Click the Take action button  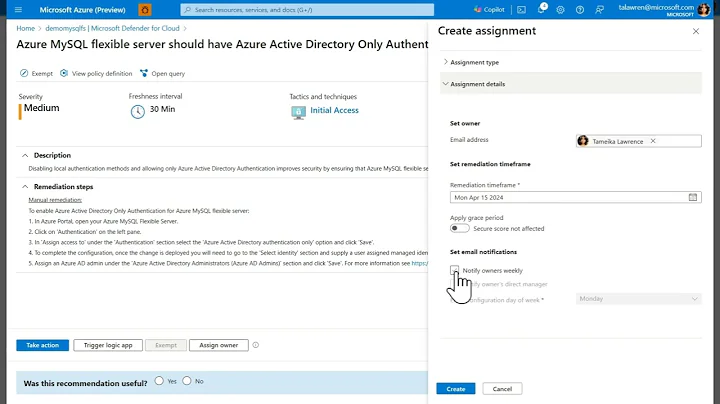coord(42,345)
